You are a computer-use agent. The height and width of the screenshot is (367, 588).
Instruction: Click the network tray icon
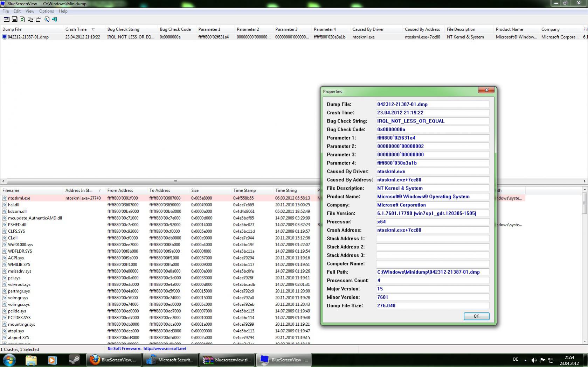coord(551,360)
